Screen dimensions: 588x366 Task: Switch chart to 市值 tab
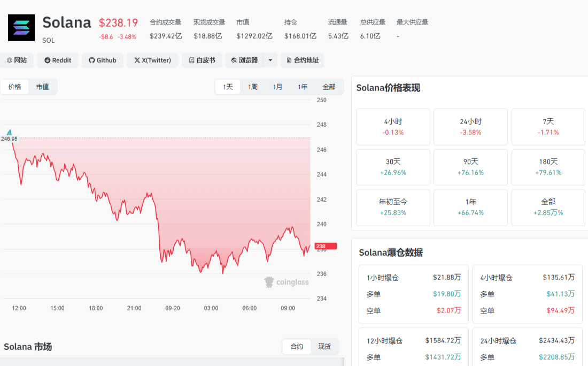click(42, 87)
